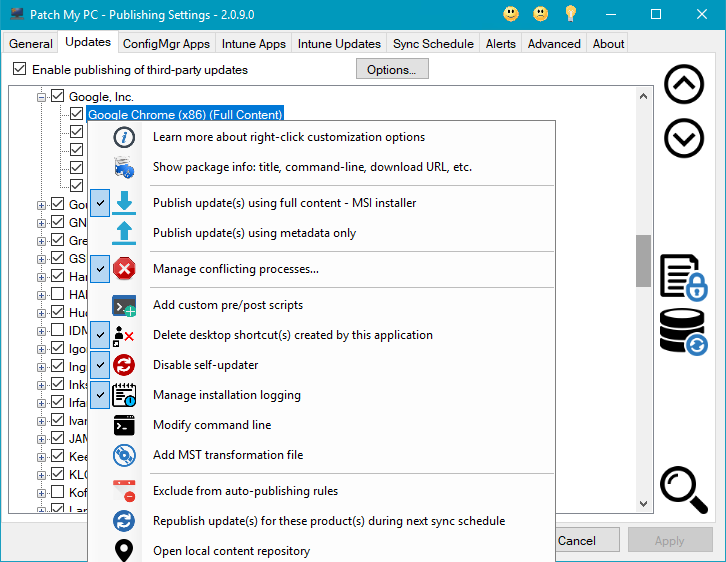This screenshot has width=726, height=562.
Task: Click the magnifying glass search icon
Action: point(684,489)
